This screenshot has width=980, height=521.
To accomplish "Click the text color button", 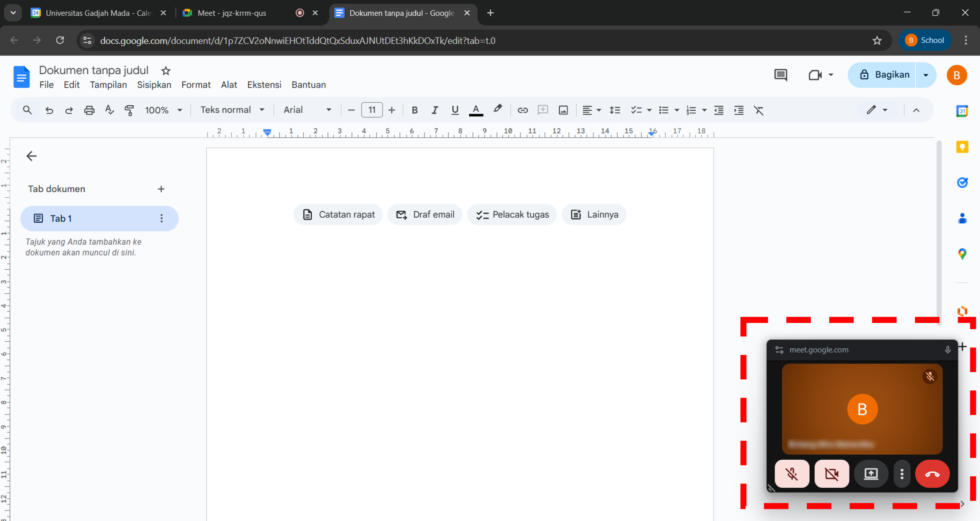I will pyautogui.click(x=476, y=110).
